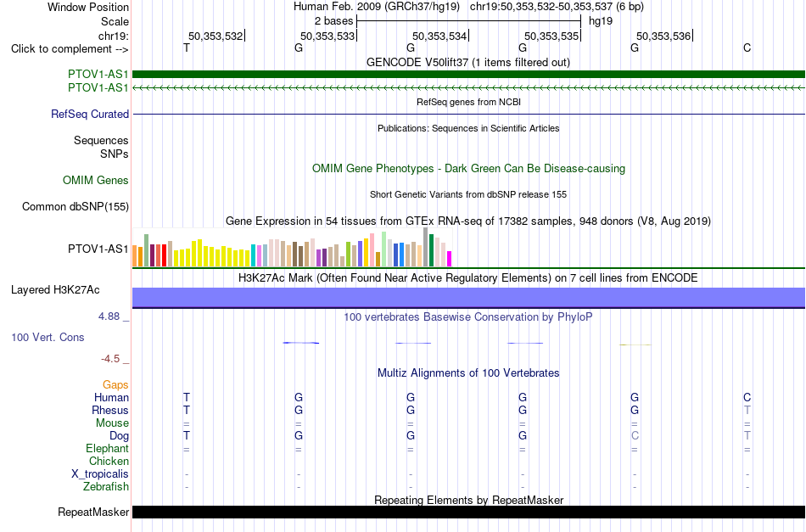The width and height of the screenshot is (806, 532).
Task: Click the Gaps row label
Action: (x=115, y=385)
